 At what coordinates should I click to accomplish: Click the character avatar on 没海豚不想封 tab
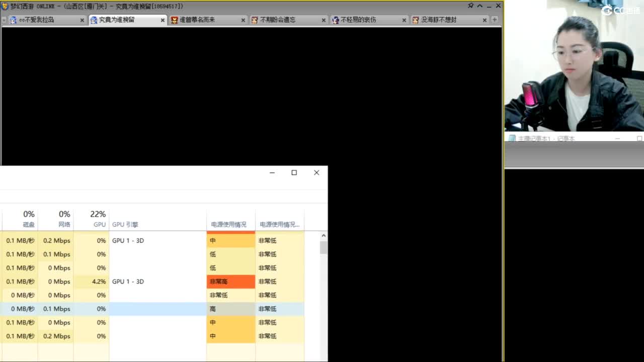pos(416,20)
